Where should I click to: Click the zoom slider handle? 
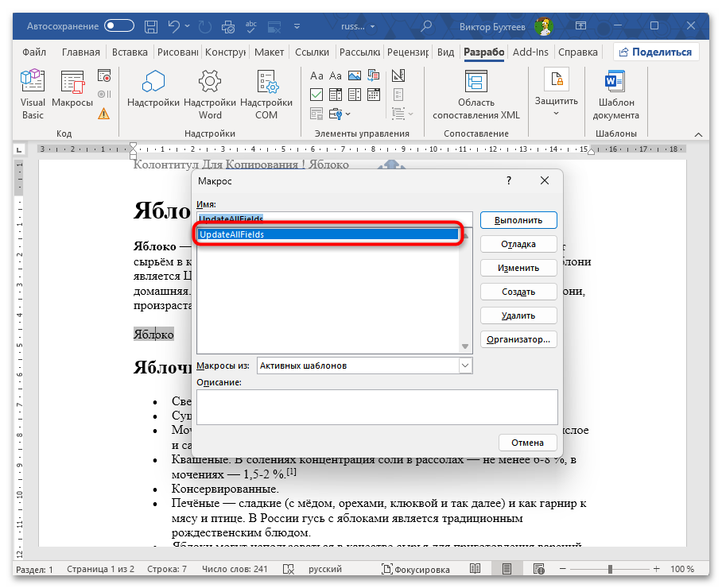pyautogui.click(x=610, y=569)
